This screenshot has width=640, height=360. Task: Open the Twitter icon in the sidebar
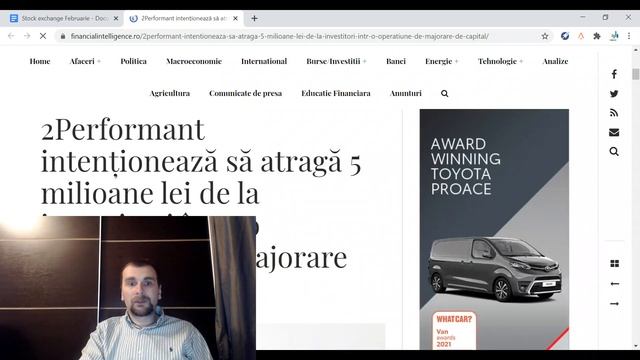coord(614,93)
